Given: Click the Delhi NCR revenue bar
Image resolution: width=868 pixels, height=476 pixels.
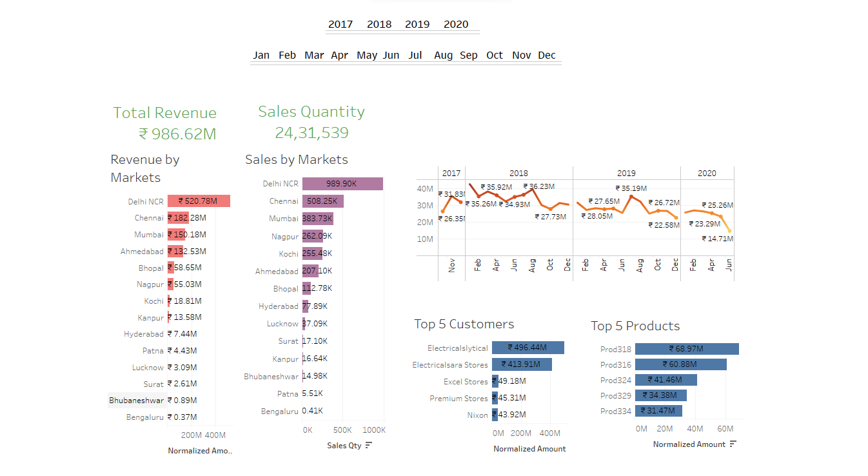Looking at the screenshot, I should [199, 201].
